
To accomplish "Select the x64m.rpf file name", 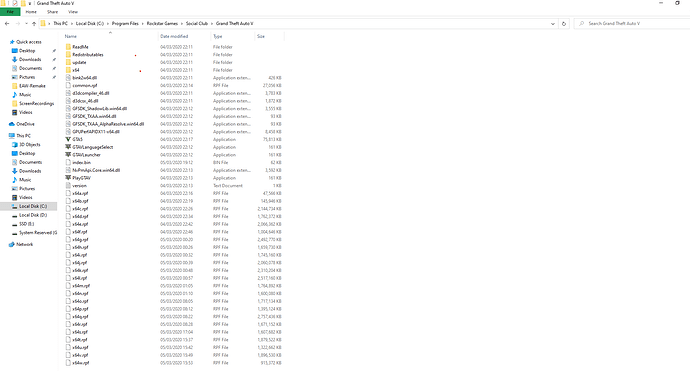I will pyautogui.click(x=81, y=286).
